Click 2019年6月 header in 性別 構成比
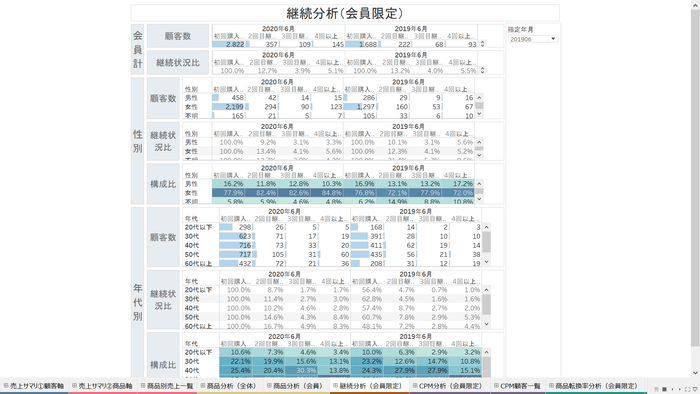The width and height of the screenshot is (700, 394). coord(408,168)
